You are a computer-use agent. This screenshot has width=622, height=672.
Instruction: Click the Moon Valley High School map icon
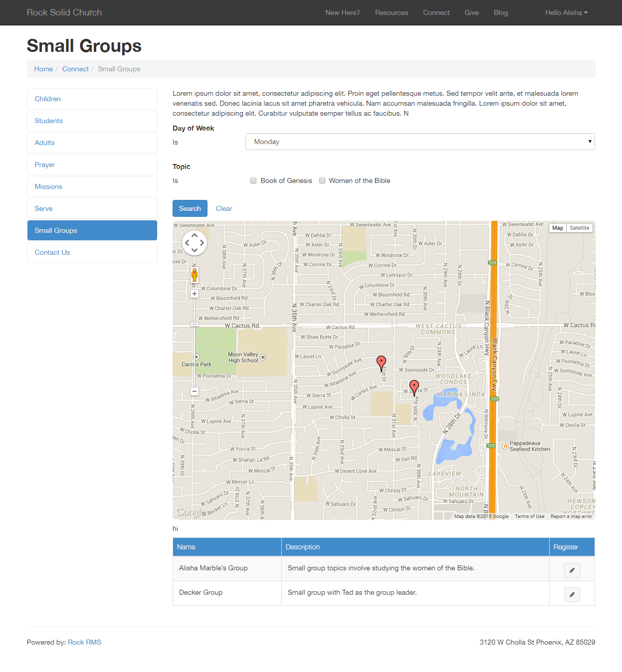click(263, 357)
